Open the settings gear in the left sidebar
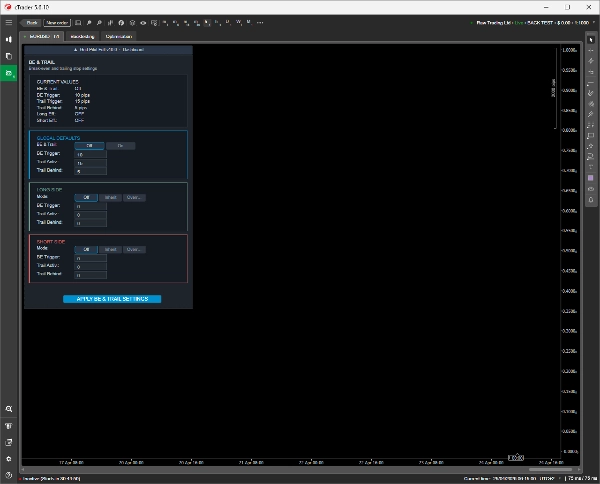 [x=8, y=459]
